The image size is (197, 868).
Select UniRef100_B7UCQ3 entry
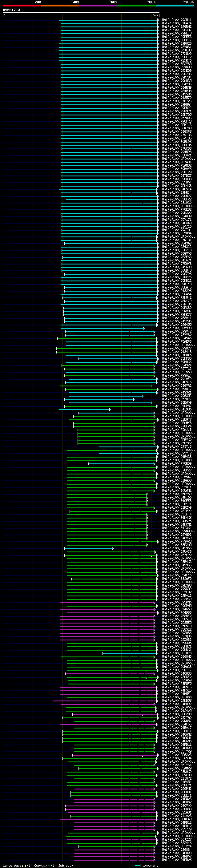176,149
